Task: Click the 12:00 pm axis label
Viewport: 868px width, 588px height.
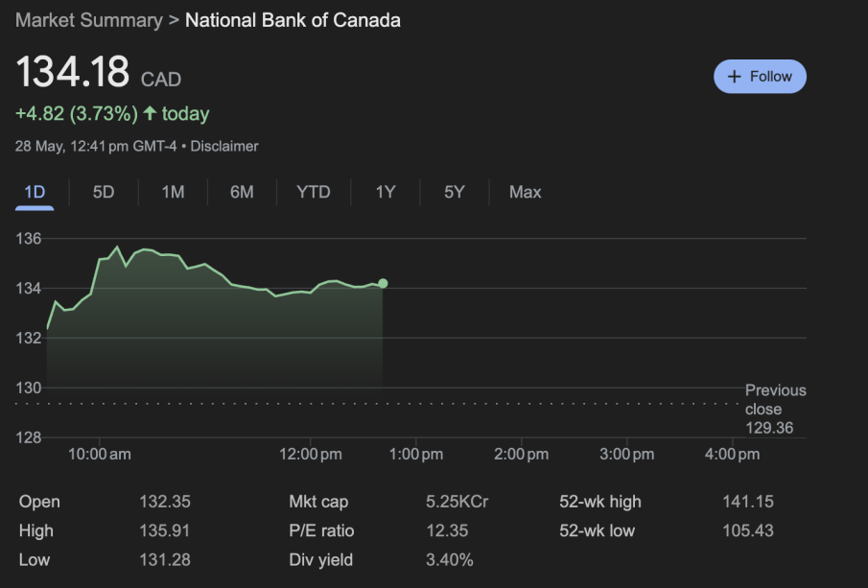Action: [x=311, y=455]
